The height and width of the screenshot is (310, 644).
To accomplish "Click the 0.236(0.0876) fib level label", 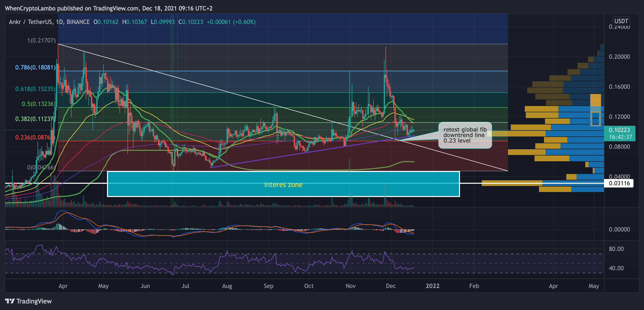I will tap(35, 137).
